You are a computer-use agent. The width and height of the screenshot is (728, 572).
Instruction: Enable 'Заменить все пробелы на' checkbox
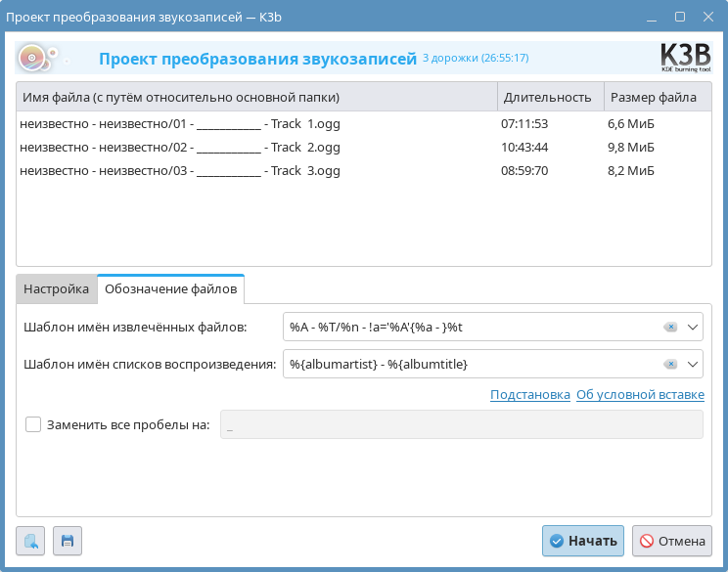[x=33, y=424]
